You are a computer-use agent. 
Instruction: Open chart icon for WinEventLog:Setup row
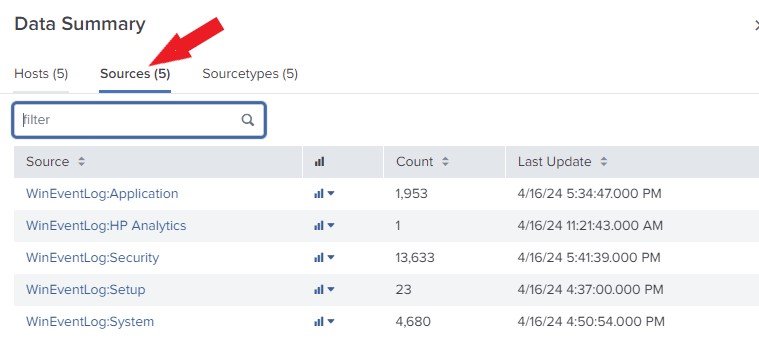coord(324,289)
